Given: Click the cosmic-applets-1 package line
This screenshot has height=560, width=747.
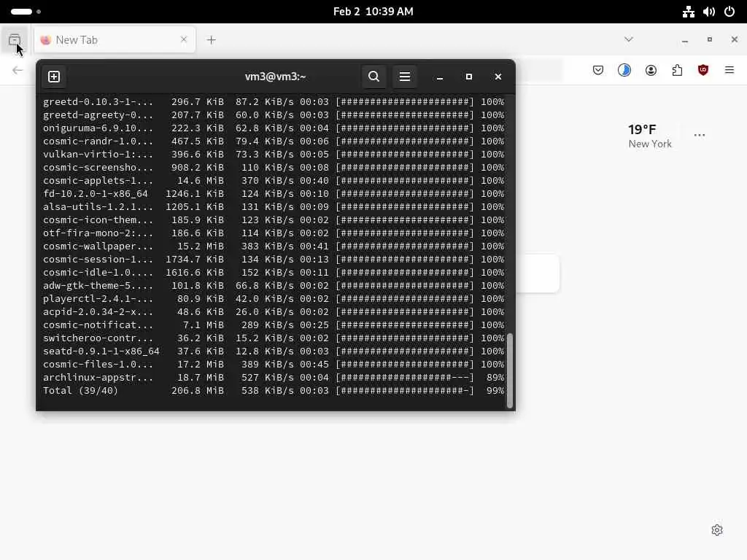Looking at the screenshot, I should 274,181.
